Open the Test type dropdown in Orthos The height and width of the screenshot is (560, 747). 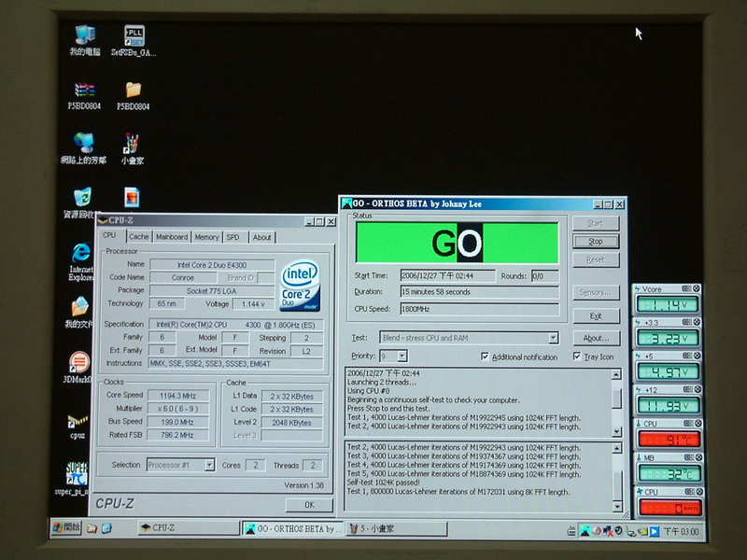[553, 338]
